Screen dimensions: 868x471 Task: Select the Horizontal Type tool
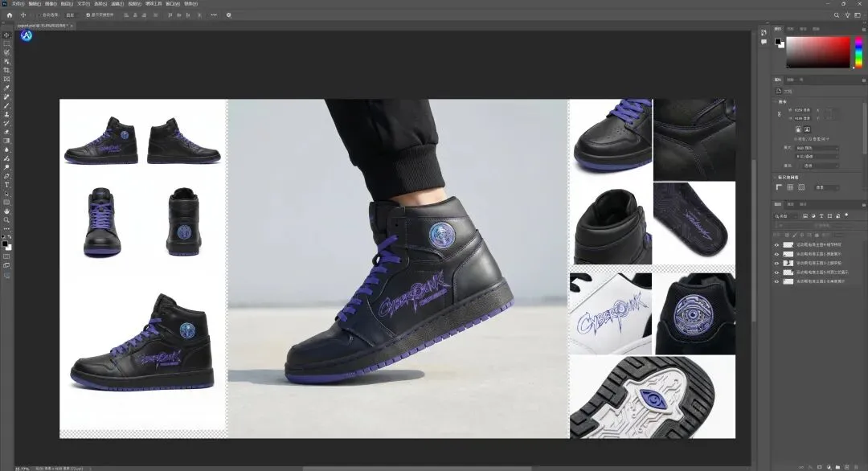[6, 185]
